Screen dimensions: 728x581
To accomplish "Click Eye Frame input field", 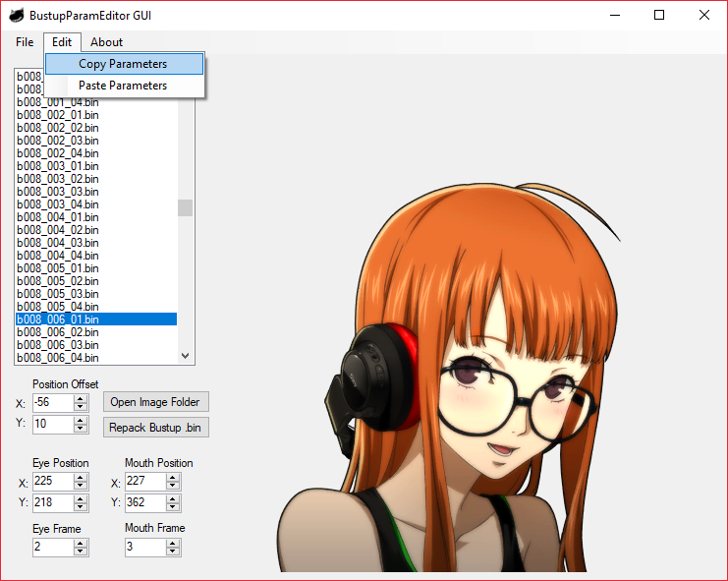I will pos(53,548).
